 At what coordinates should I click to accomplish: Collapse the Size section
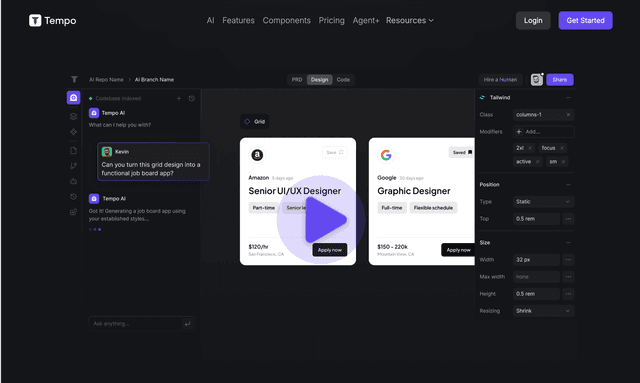[x=568, y=243]
